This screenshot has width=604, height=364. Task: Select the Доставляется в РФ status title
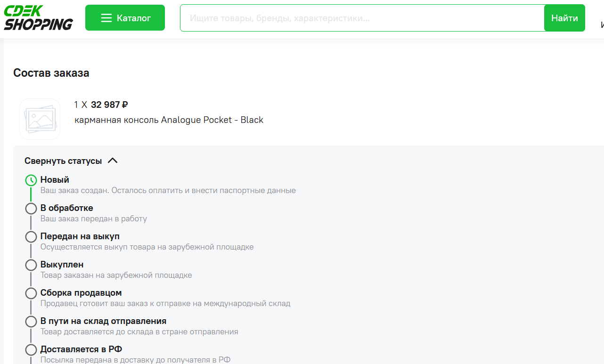pos(82,349)
